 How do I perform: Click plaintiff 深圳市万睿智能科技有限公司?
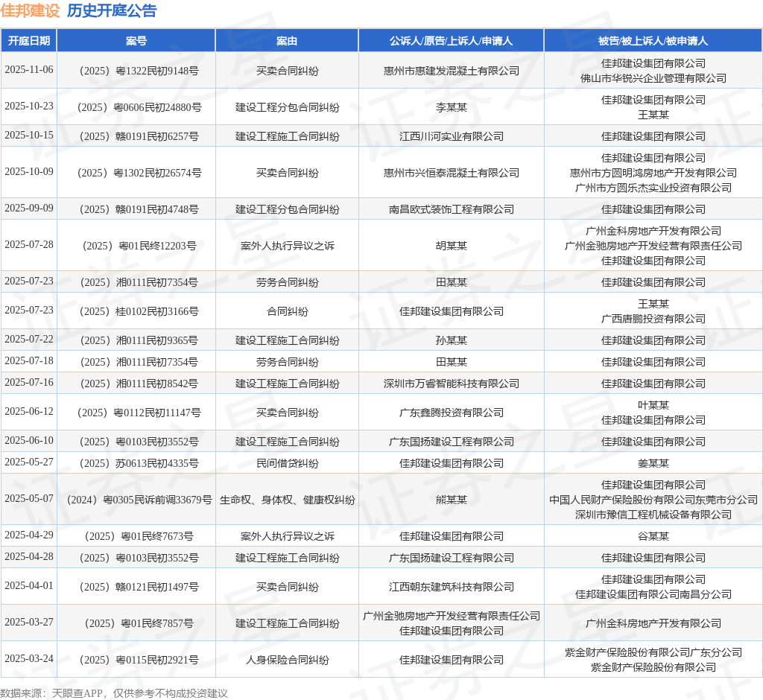(451, 384)
